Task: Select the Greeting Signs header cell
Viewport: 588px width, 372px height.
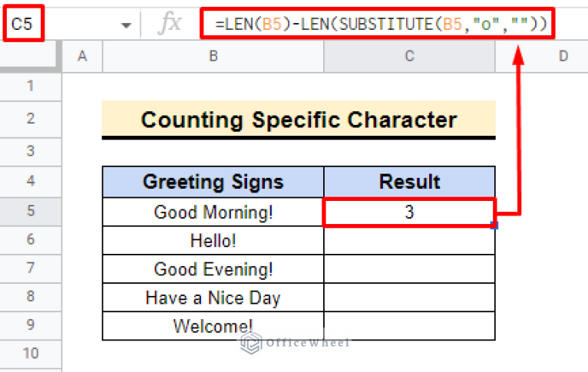Action: click(x=213, y=182)
